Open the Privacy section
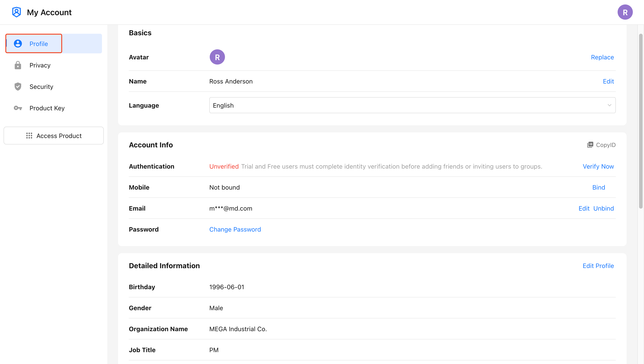The width and height of the screenshot is (644, 364). point(54,65)
